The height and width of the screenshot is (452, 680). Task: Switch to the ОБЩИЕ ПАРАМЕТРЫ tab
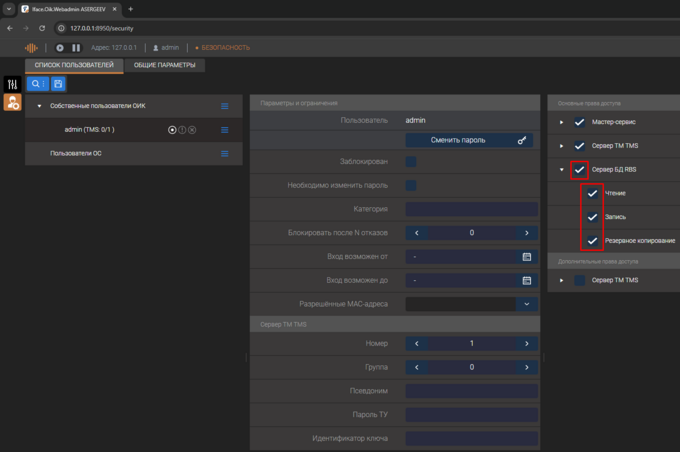165,65
